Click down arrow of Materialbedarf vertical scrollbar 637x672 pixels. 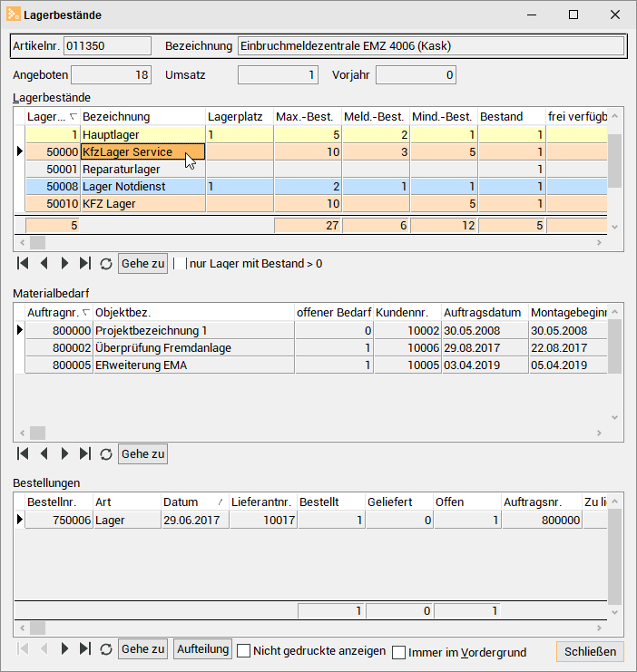pos(614,417)
